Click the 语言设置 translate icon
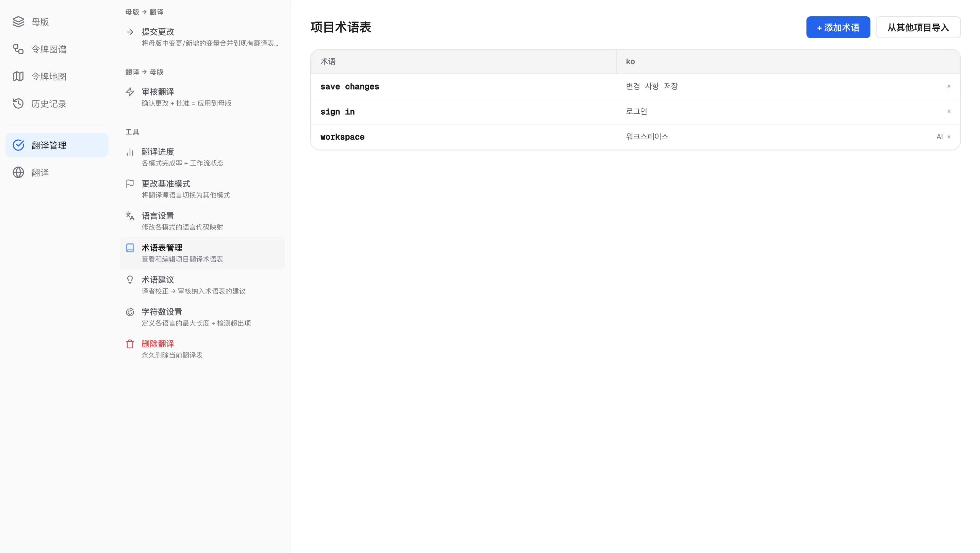The height and width of the screenshot is (553, 980). (x=130, y=216)
